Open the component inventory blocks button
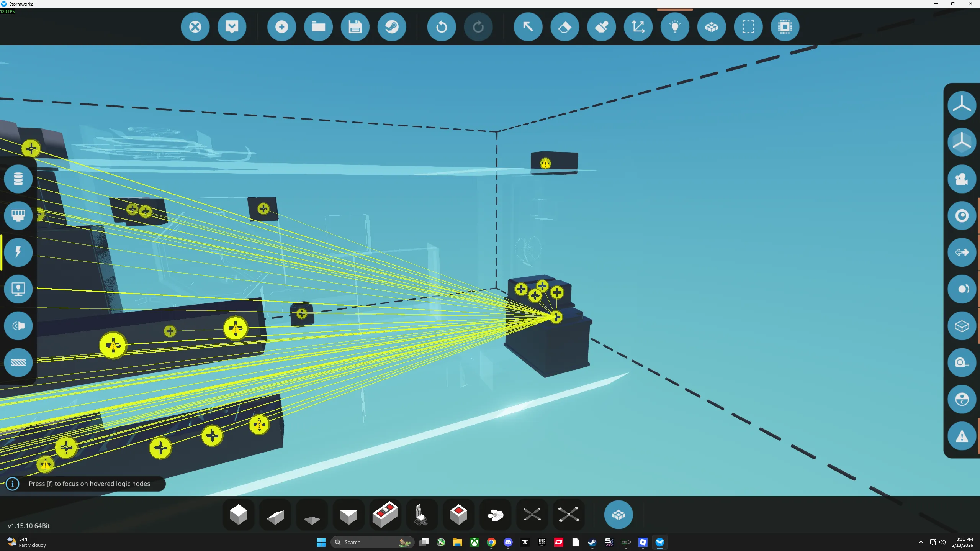 click(618, 515)
